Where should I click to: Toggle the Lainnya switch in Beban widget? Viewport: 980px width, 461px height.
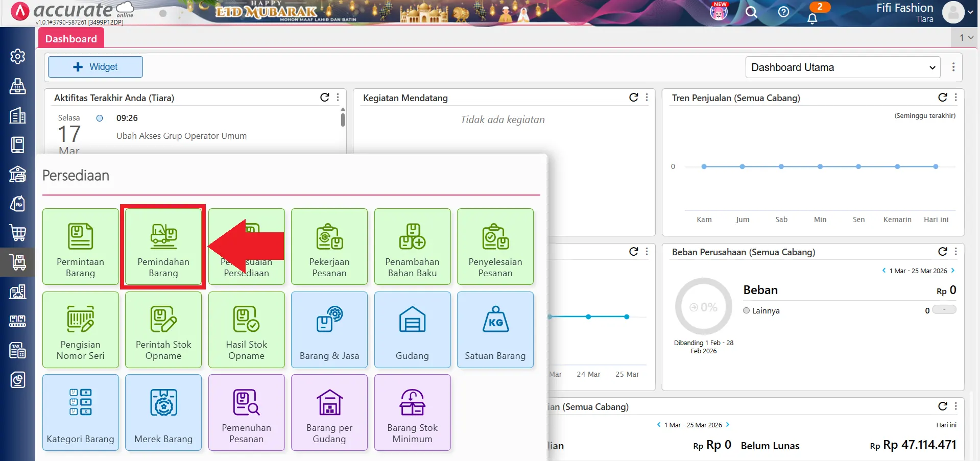click(x=944, y=310)
